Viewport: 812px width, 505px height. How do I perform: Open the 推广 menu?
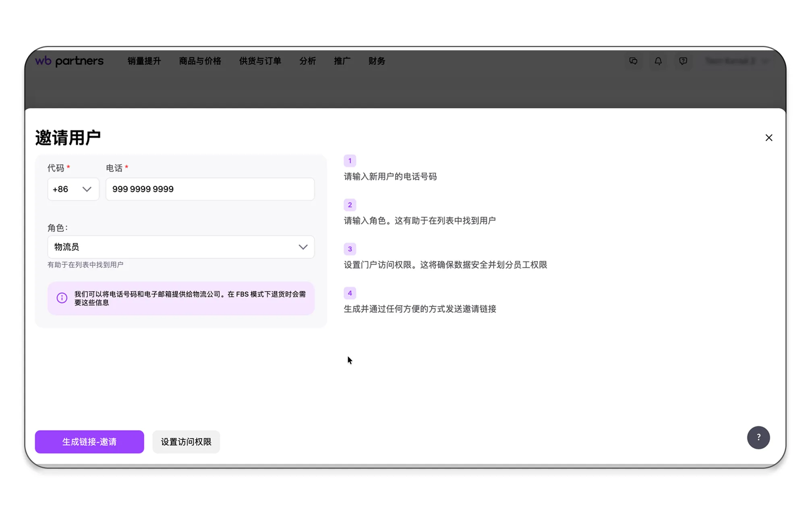[x=342, y=61]
